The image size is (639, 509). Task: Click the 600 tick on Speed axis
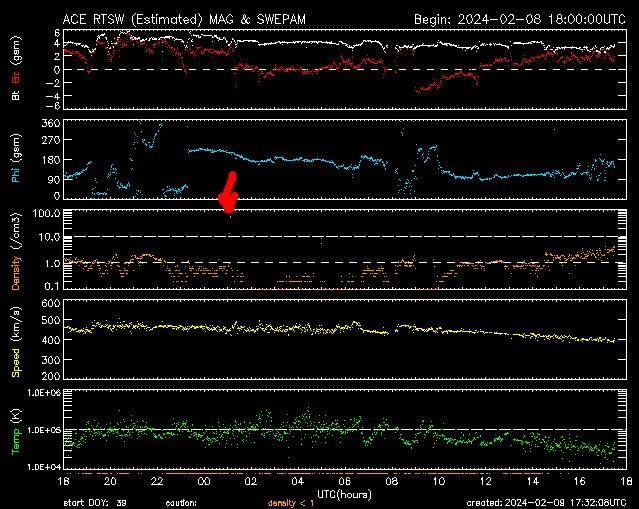[49, 303]
